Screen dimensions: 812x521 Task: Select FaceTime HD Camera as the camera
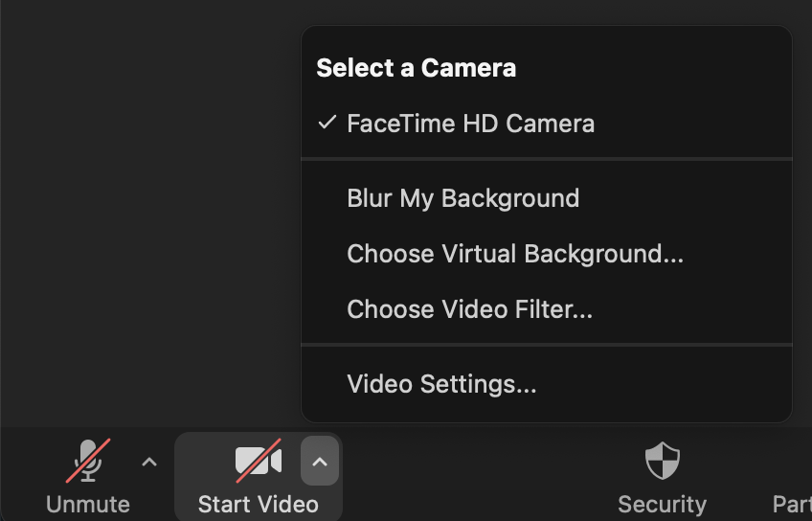tap(470, 124)
